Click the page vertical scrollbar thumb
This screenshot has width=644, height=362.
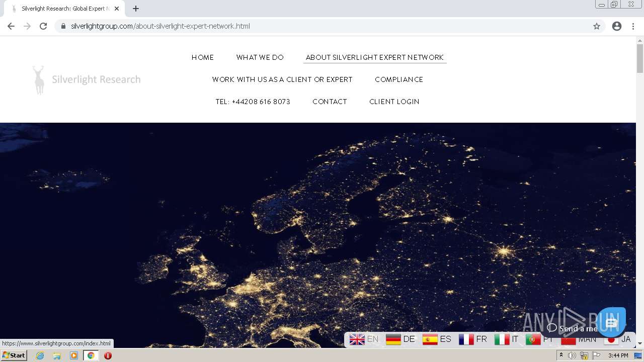(640, 58)
